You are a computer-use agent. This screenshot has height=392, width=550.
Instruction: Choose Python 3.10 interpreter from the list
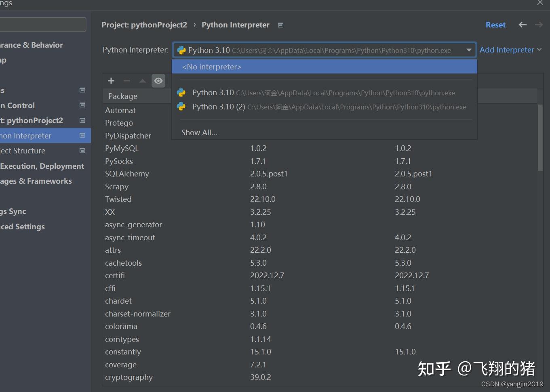click(x=325, y=93)
